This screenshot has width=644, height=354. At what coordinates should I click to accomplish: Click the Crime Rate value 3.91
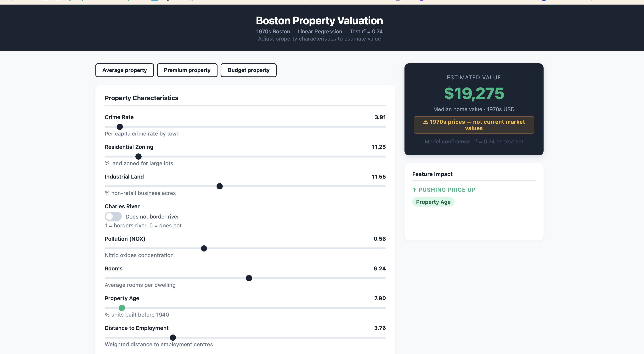pos(380,117)
